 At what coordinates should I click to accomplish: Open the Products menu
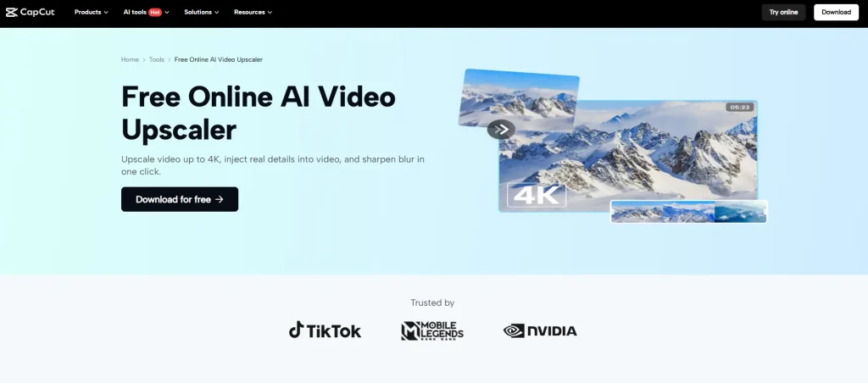pyautogui.click(x=92, y=12)
